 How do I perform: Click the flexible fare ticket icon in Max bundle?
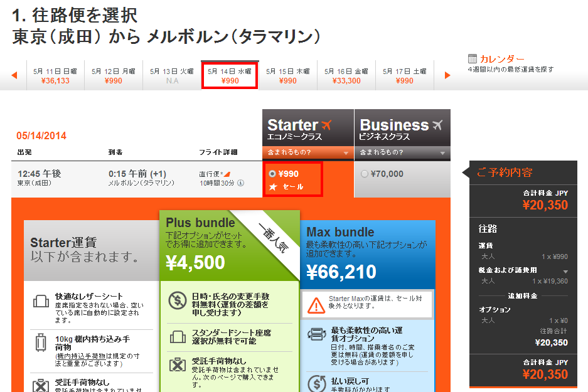coord(316,334)
